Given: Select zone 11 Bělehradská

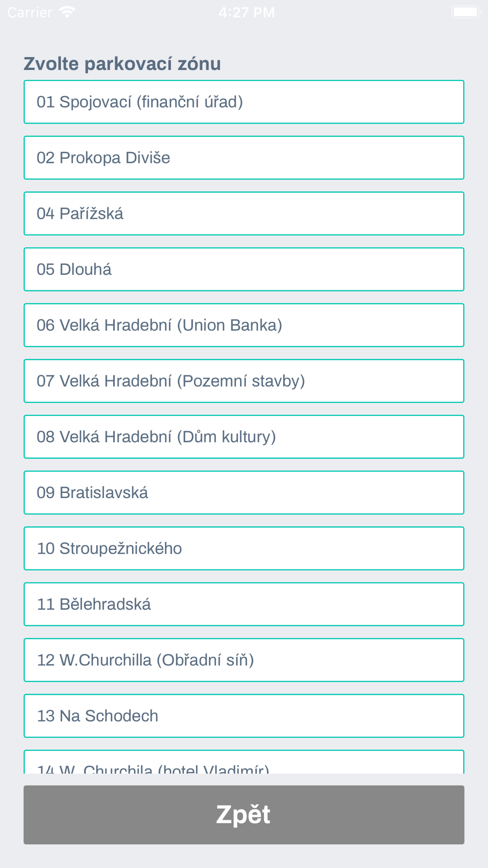Looking at the screenshot, I should [x=244, y=604].
